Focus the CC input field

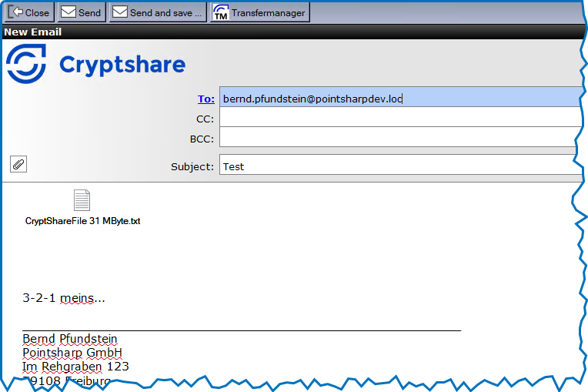(x=400, y=119)
